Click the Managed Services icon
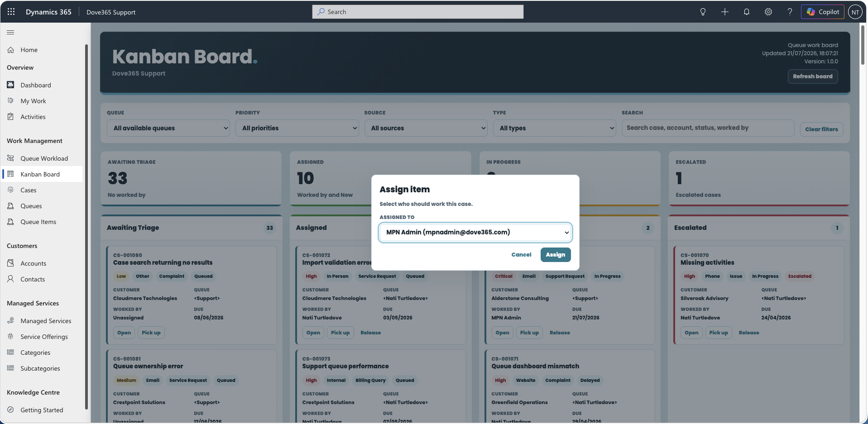Screen dimensions: 868x424 (10, 320)
